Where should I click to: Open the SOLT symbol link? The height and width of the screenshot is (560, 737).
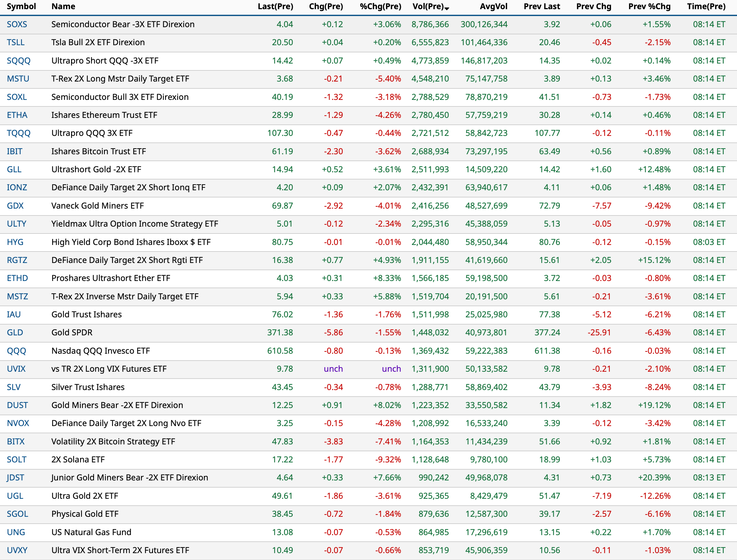point(17,459)
